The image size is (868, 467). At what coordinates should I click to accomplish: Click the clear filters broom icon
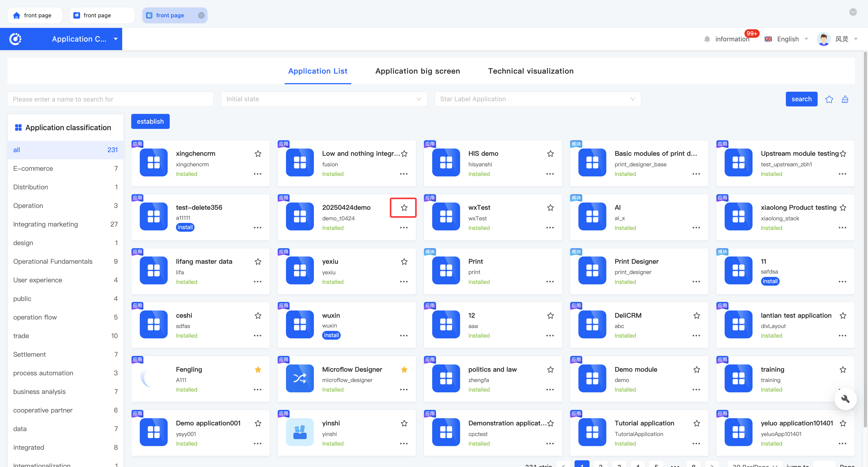(845, 99)
